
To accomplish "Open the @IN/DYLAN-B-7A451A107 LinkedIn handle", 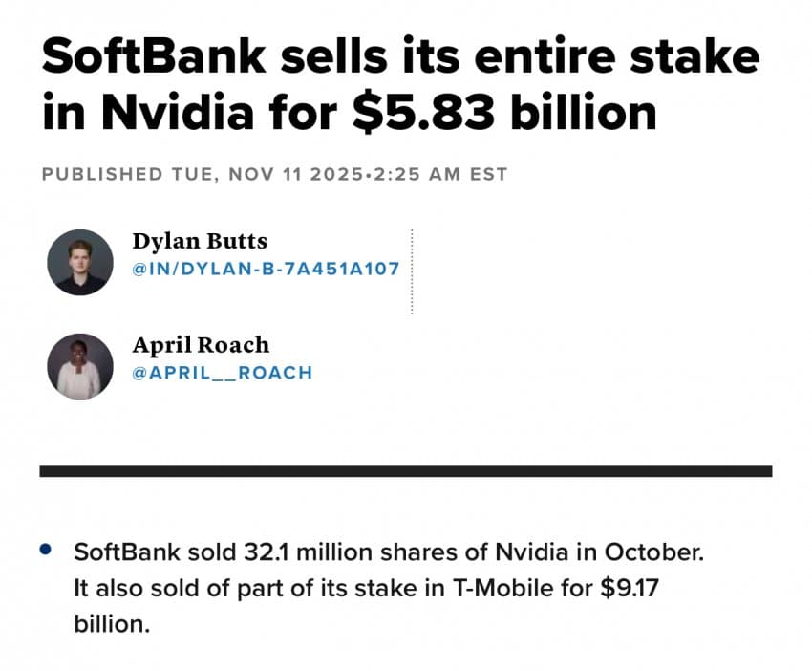I will [266, 270].
